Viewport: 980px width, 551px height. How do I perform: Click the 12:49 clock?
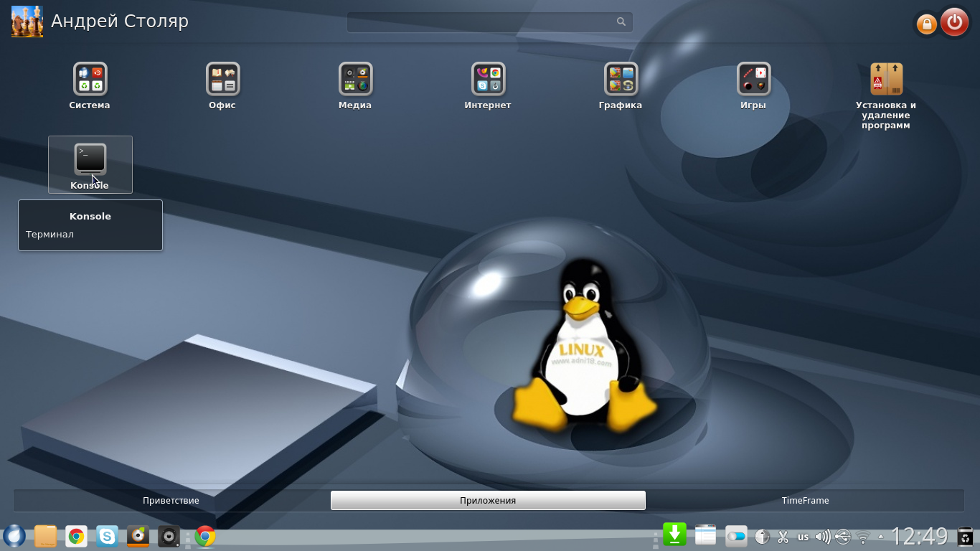(920, 536)
